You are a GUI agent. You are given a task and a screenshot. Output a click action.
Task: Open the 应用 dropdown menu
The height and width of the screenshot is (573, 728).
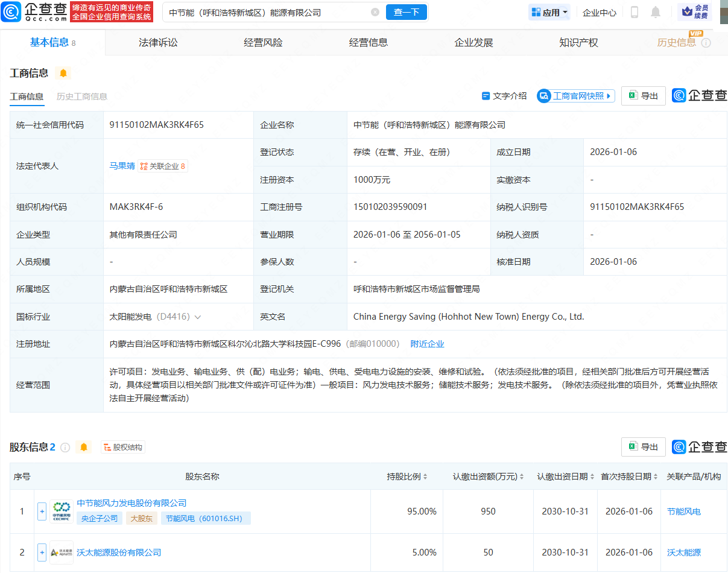(549, 11)
